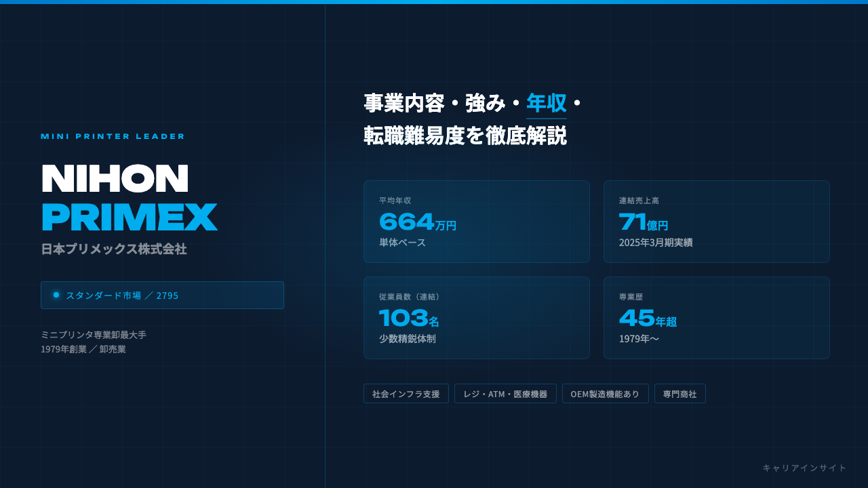Click the 1979年〜 caption
Screen dimensions: 868x488
639,339
